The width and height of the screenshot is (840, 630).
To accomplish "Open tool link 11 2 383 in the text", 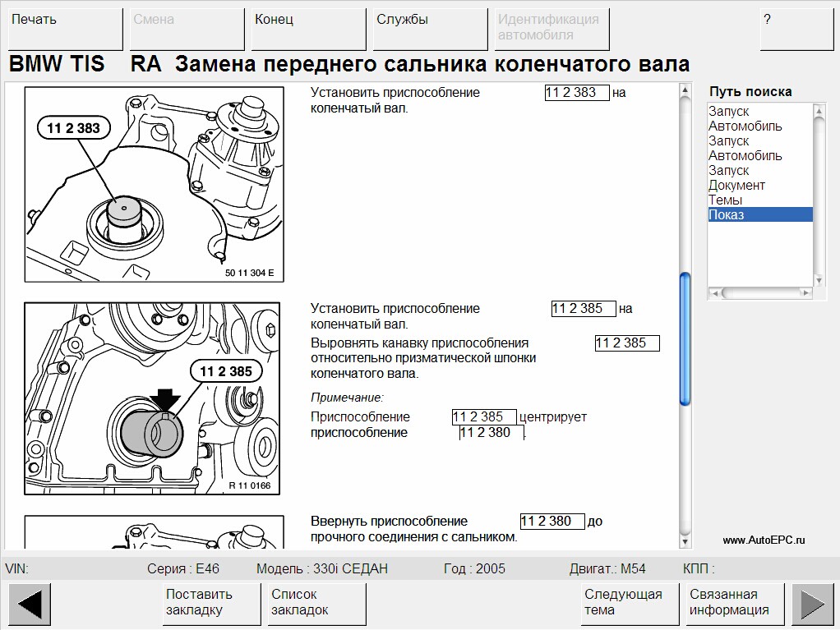I will tap(577, 93).
